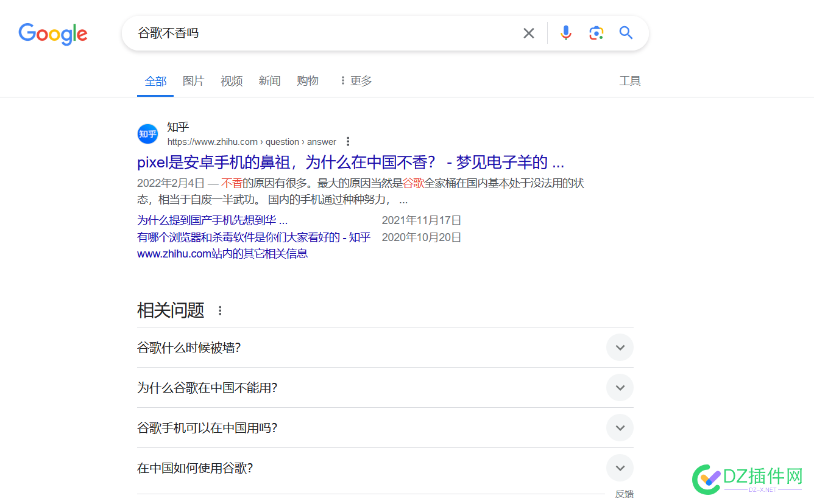
Task: Click the 相关问题 heading
Action: [171, 310]
